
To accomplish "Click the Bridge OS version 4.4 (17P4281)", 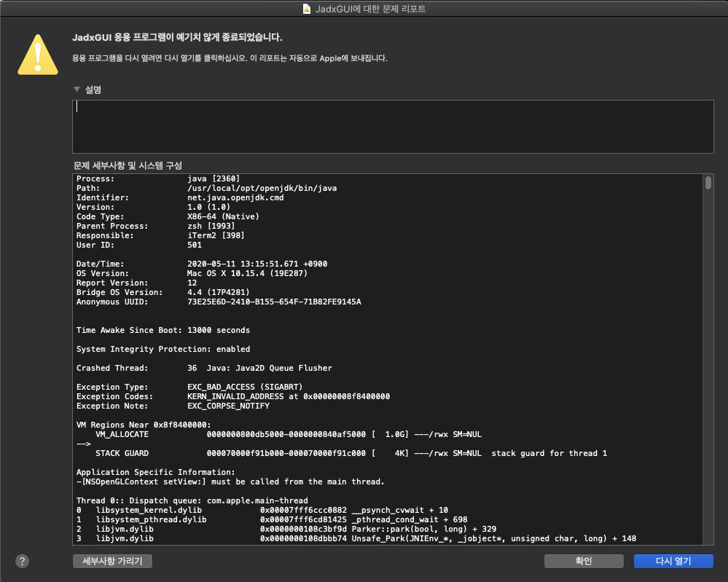I will click(x=218, y=292).
